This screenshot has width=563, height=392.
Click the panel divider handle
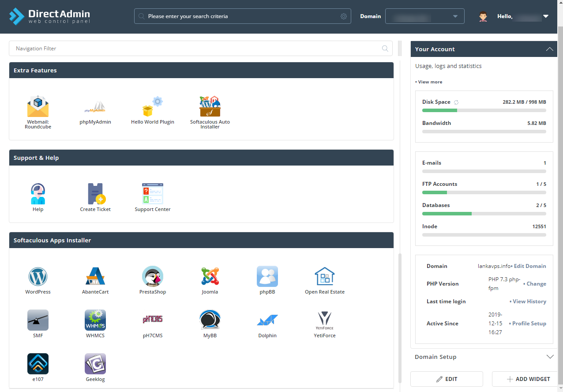point(400,49)
